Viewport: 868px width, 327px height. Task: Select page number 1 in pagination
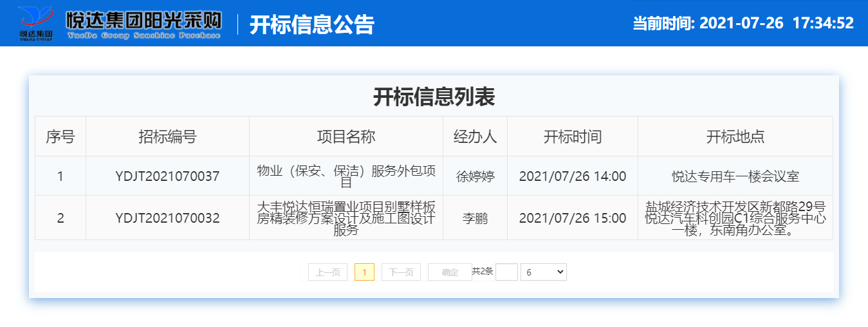pyautogui.click(x=364, y=272)
